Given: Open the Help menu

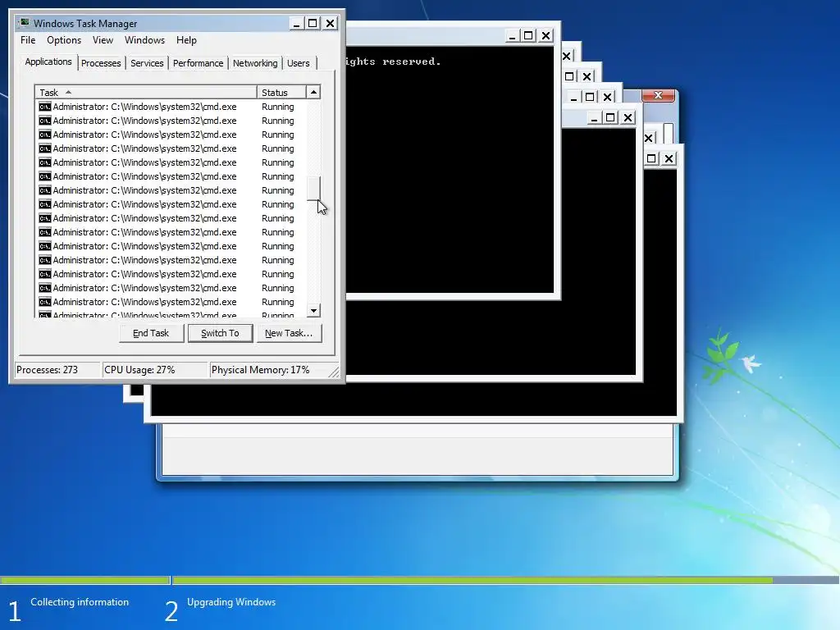Looking at the screenshot, I should tap(186, 40).
